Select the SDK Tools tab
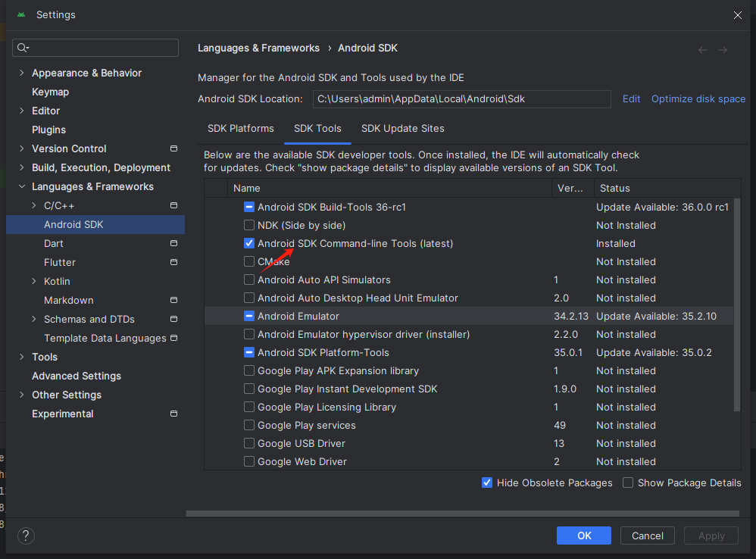 317,129
